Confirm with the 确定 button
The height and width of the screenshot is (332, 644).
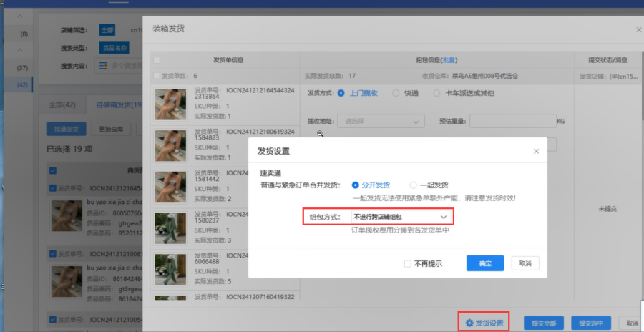pyautogui.click(x=485, y=263)
